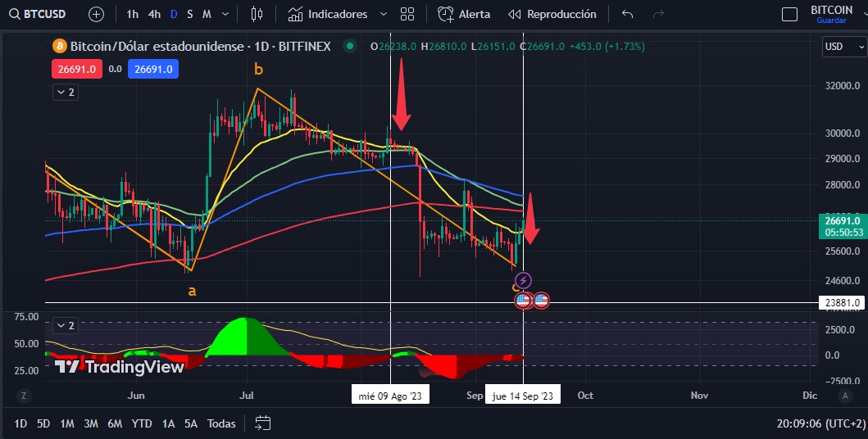The height and width of the screenshot is (439, 868).
Task: Open the purple lightning event marker
Action: (523, 280)
